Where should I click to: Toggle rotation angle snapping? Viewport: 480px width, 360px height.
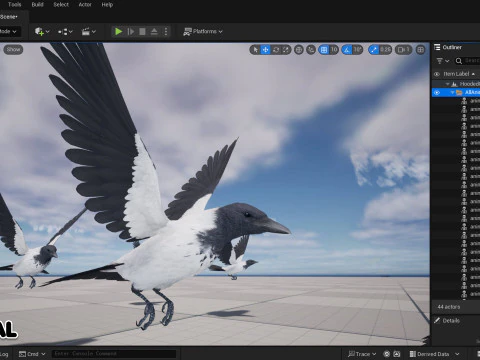(347, 50)
